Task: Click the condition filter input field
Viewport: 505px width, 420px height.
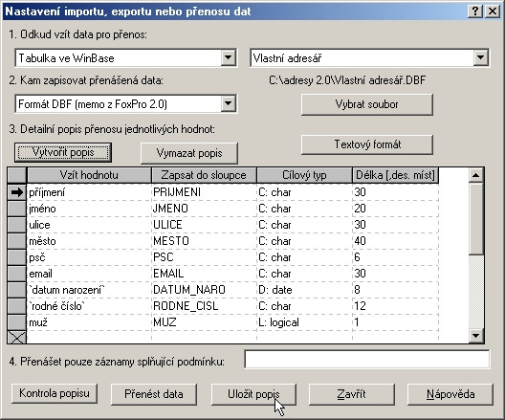Action: click(367, 359)
